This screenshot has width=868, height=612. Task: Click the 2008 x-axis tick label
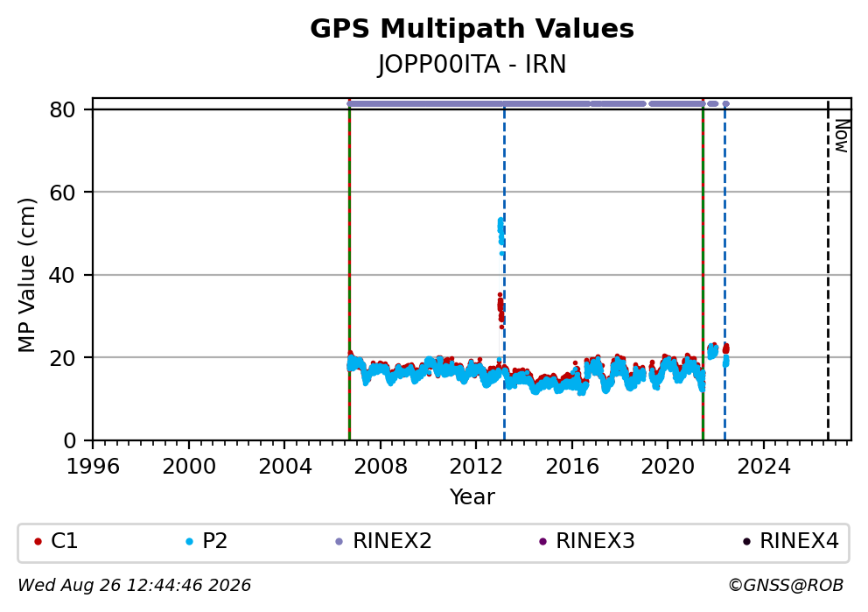click(x=381, y=467)
